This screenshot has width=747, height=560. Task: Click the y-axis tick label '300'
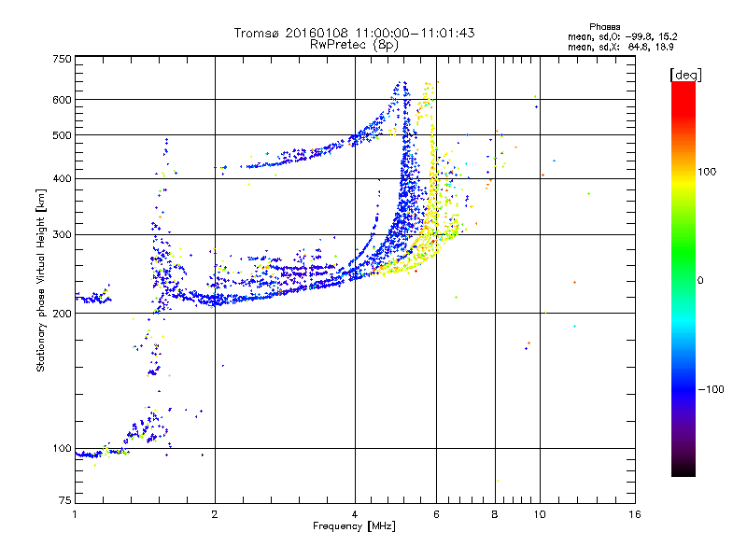[x=62, y=235]
